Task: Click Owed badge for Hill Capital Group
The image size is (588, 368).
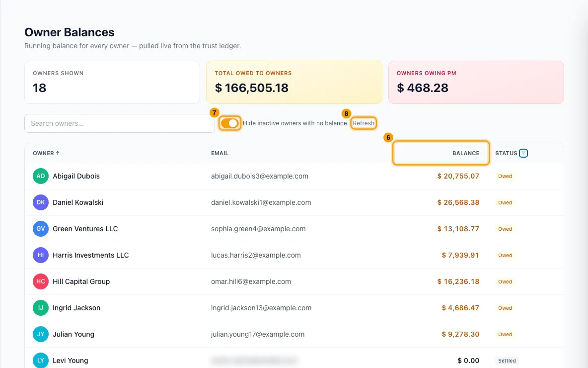Action: point(505,281)
